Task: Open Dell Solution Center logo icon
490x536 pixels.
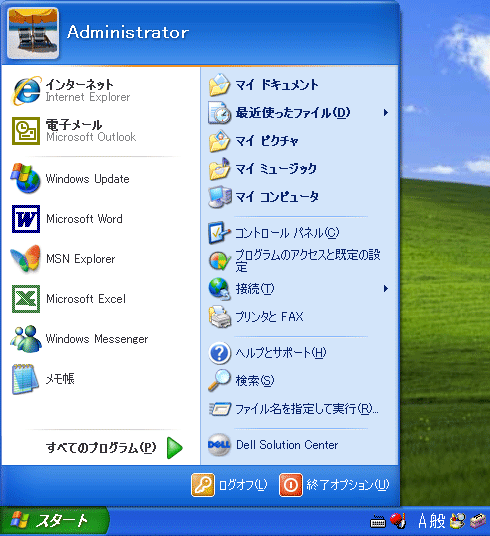Action: [219, 445]
